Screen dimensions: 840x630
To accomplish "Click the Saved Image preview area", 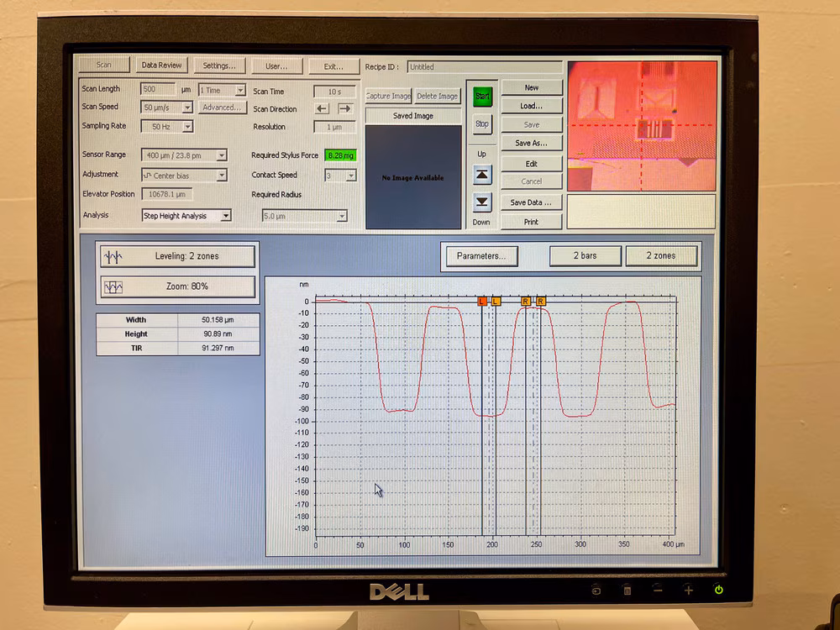I will [x=413, y=177].
